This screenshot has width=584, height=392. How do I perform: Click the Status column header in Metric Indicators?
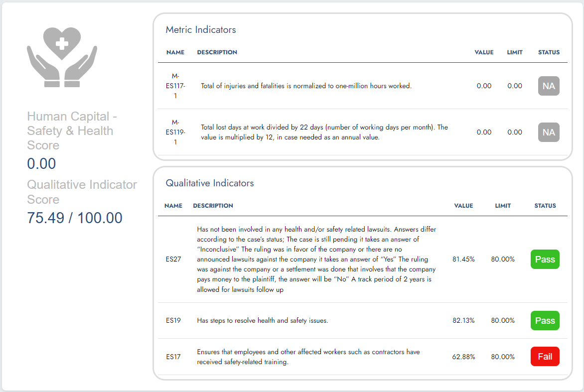pos(549,52)
